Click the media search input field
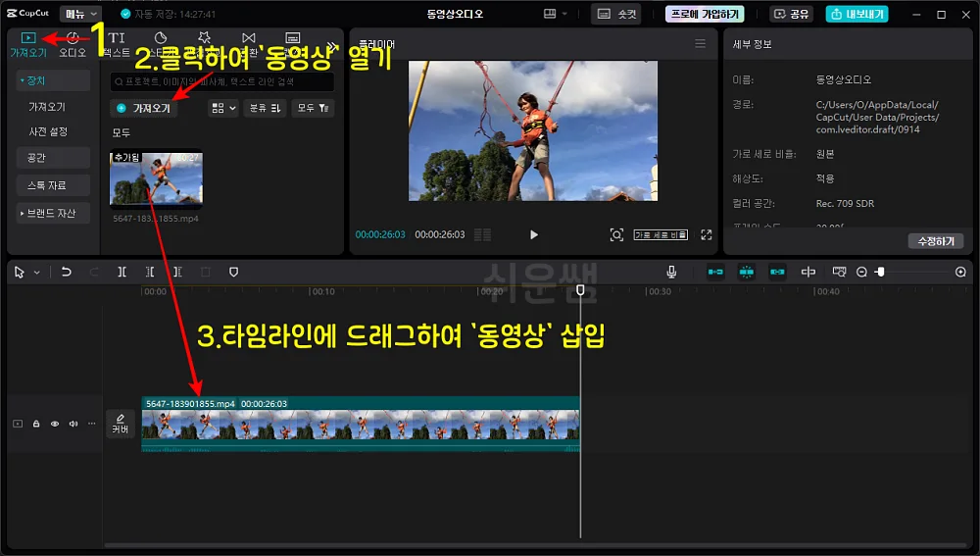Screen dimensions: 980x556 (221, 82)
